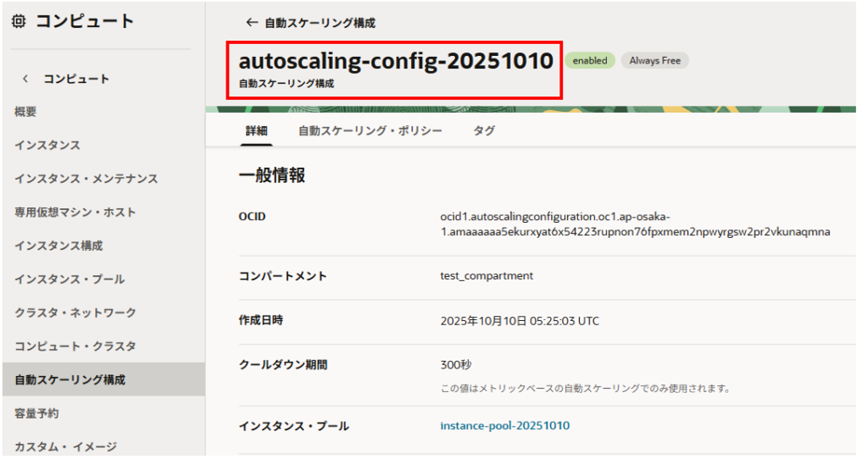Open コンピュート・クラスタ in the sidebar
868x459 pixels.
tap(75, 346)
